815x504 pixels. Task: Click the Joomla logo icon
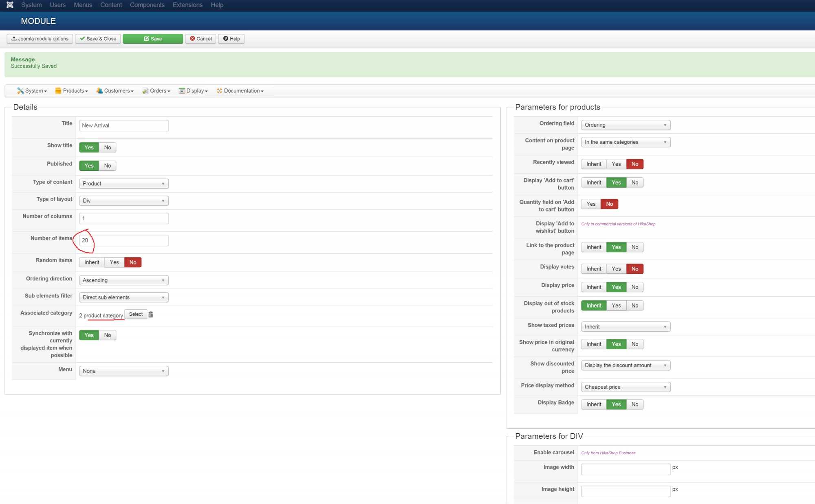(10, 5)
